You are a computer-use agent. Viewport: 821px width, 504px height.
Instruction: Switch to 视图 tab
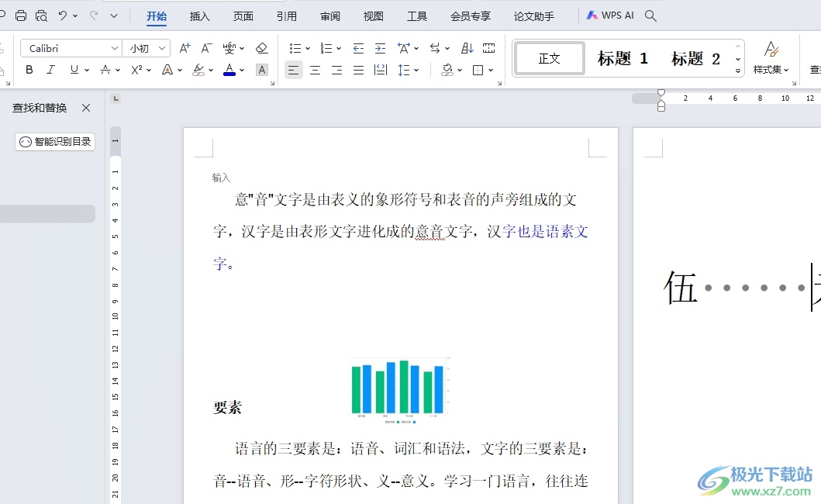pyautogui.click(x=374, y=16)
